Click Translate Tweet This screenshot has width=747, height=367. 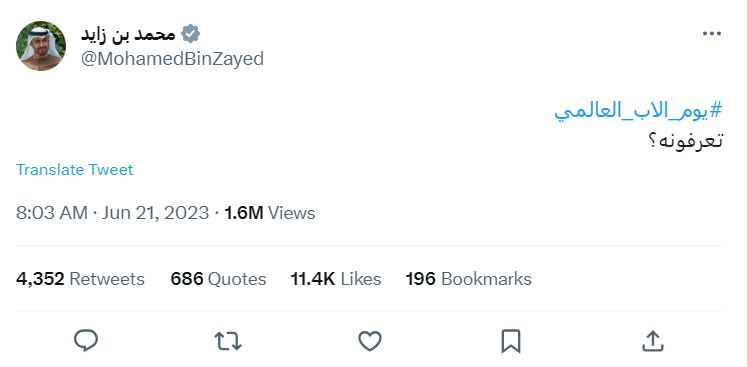pyautogui.click(x=75, y=170)
